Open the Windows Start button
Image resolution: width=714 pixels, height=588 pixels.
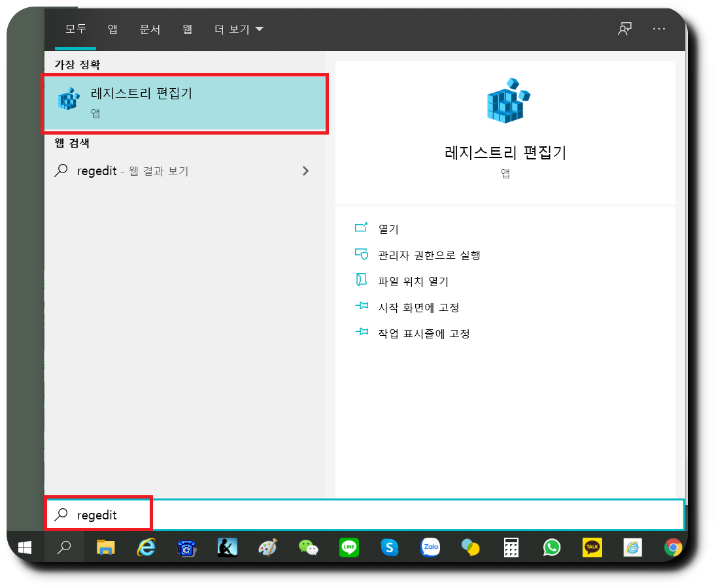pos(25,547)
